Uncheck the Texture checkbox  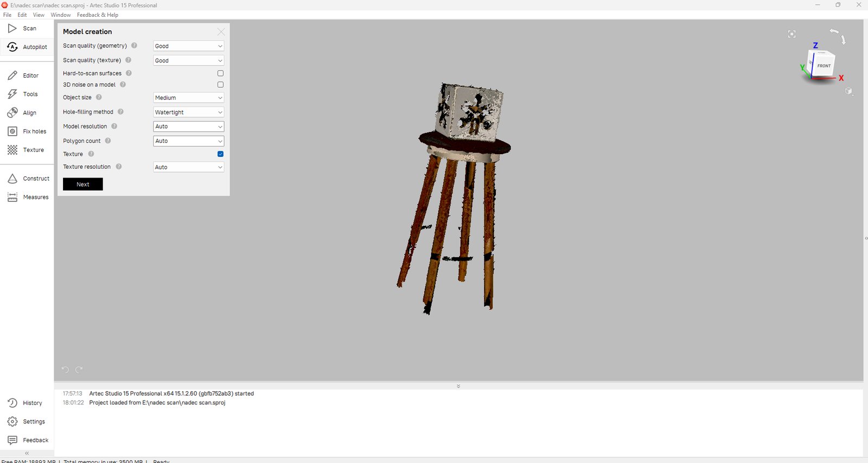pos(220,154)
